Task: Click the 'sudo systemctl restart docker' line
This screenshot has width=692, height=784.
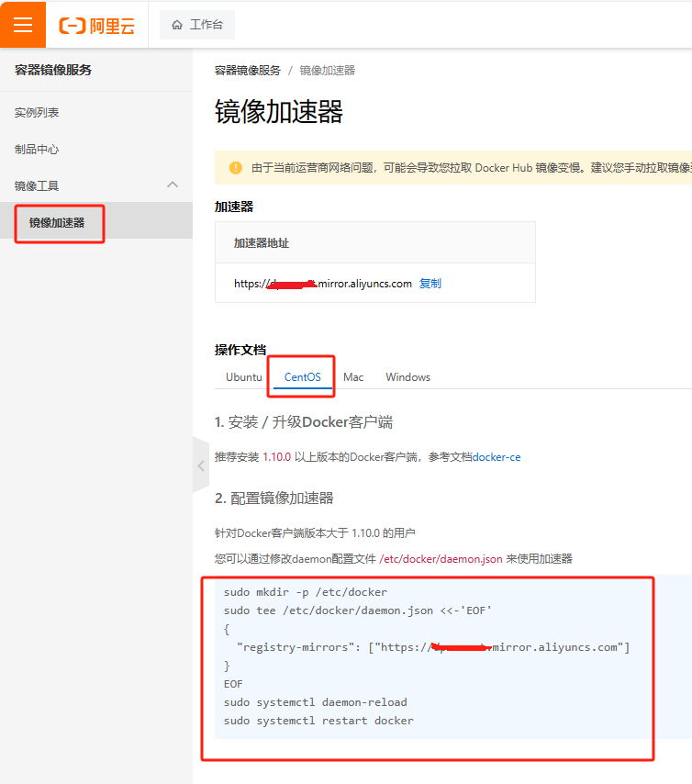Action: pyautogui.click(x=318, y=721)
